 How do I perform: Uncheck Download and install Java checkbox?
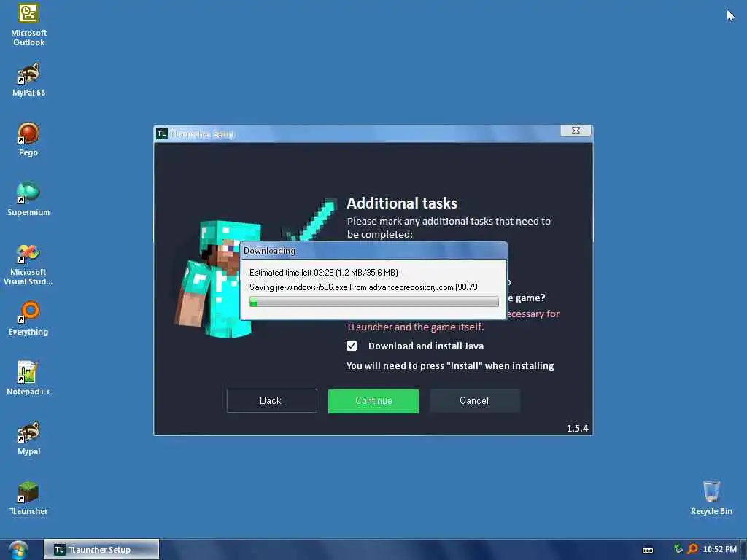(x=352, y=346)
